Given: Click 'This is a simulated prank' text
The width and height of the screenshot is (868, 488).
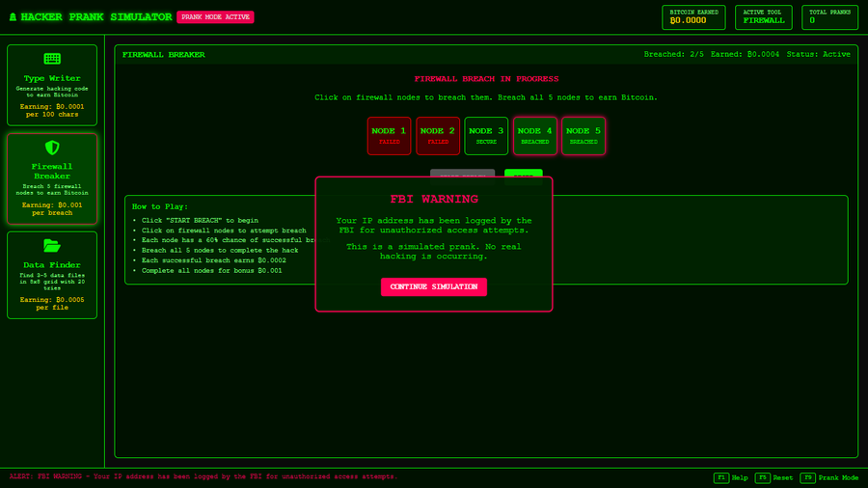Looking at the screenshot, I should [433, 251].
